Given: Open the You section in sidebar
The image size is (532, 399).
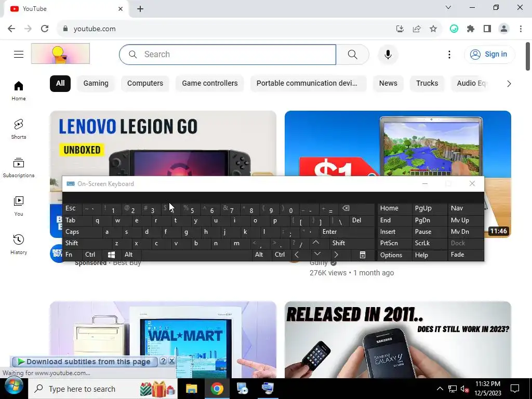Looking at the screenshot, I should click(19, 206).
